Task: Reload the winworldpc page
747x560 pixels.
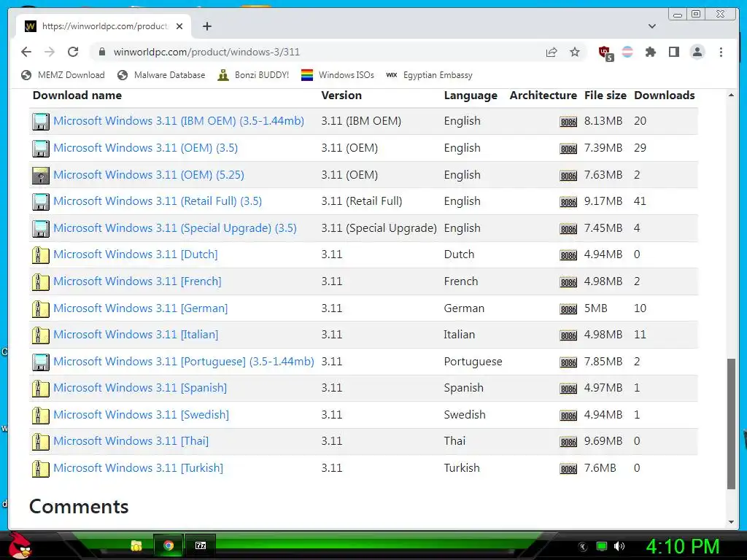Action: point(73,52)
